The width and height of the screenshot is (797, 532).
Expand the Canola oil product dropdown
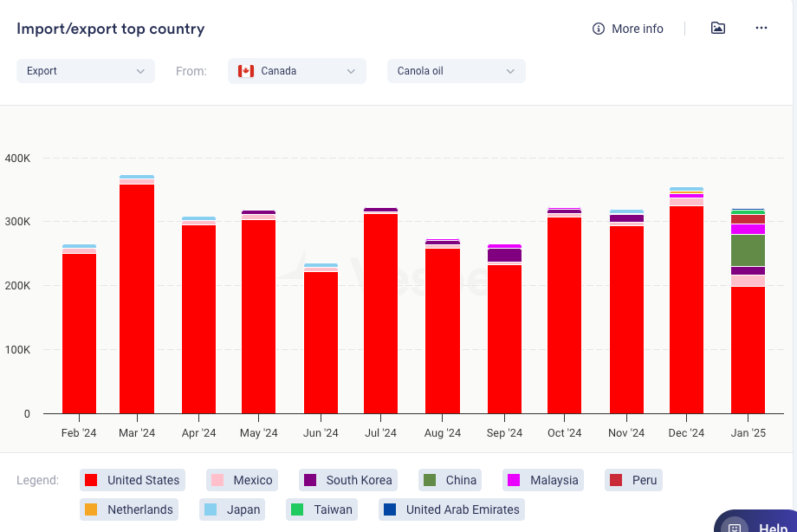(456, 71)
